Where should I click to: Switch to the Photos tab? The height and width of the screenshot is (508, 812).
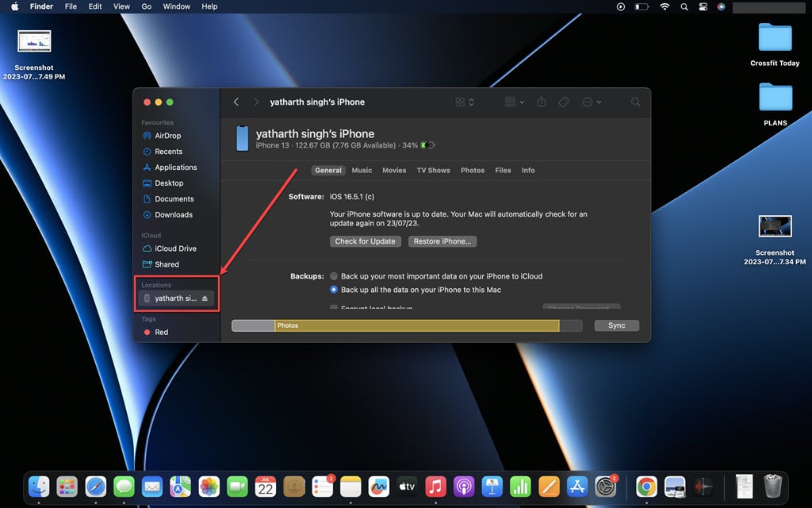[473, 171]
